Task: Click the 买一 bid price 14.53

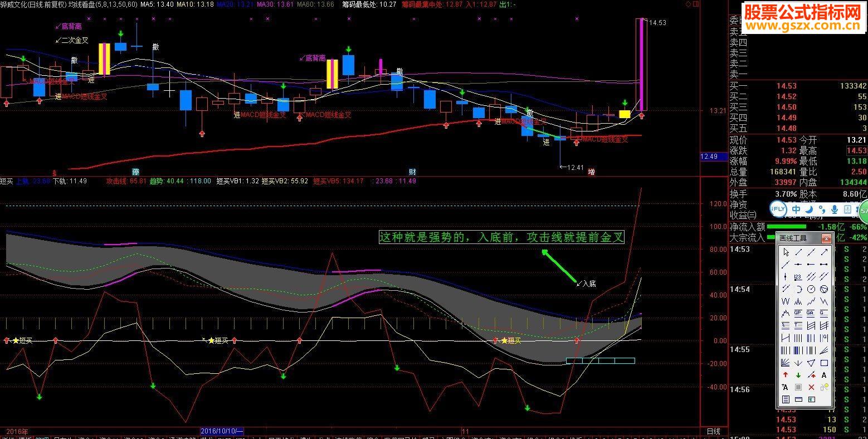Action: (x=787, y=86)
